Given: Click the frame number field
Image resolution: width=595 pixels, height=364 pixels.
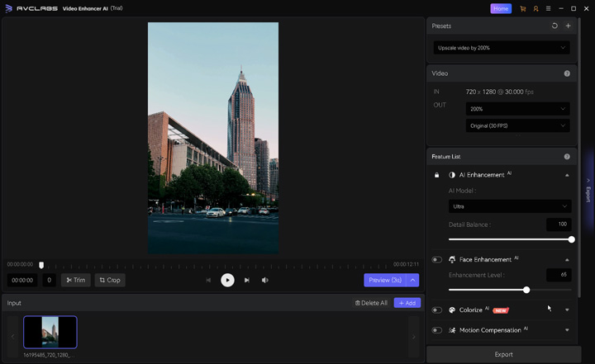Looking at the screenshot, I should pyautogui.click(x=49, y=280).
